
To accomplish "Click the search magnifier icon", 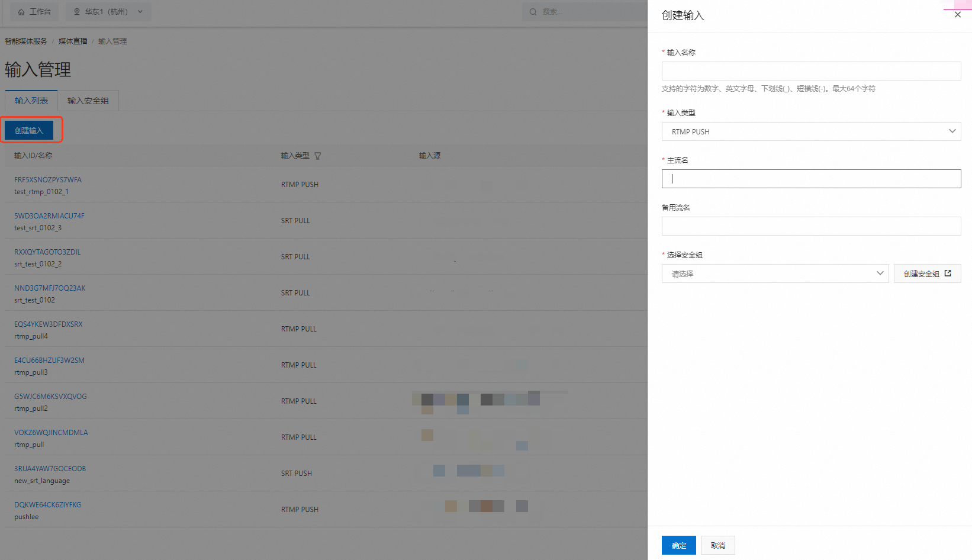I will (x=533, y=12).
